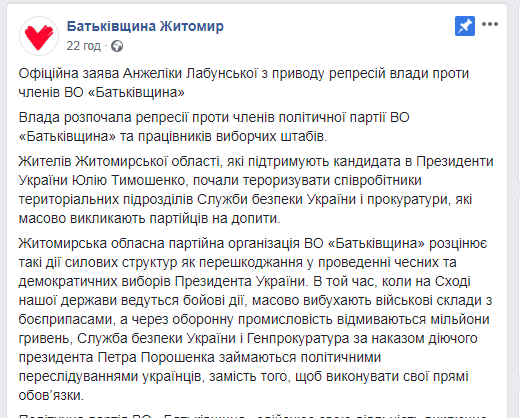Click the globe public audience icon
Viewport: 520px width, 418px height.
pyautogui.click(x=117, y=46)
